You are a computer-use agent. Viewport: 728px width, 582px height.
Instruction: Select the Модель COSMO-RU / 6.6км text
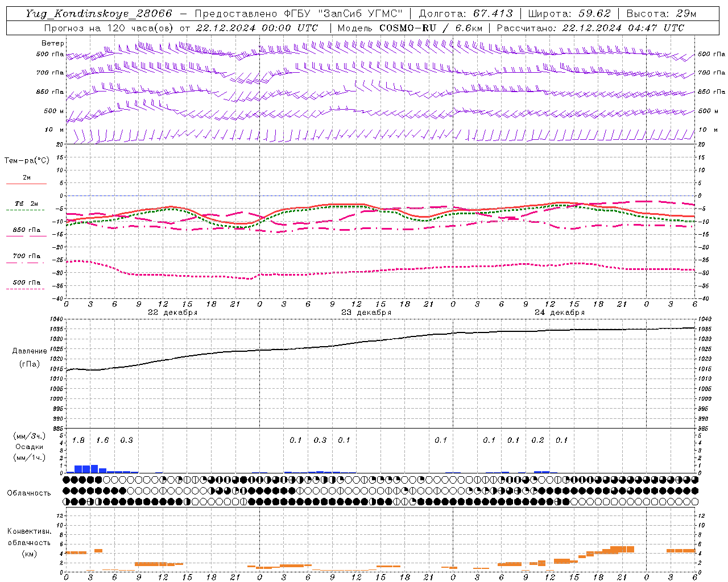coord(410,28)
